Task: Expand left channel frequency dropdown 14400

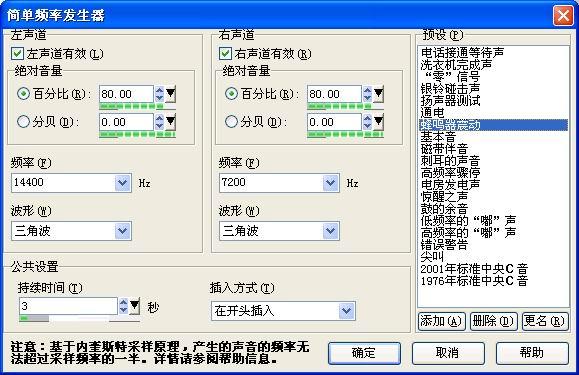Action: pyautogui.click(x=122, y=183)
